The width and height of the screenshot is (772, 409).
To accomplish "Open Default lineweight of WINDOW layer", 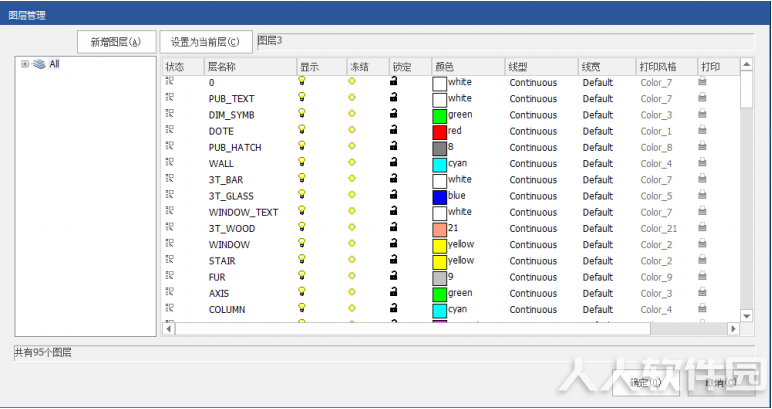I will click(598, 245).
